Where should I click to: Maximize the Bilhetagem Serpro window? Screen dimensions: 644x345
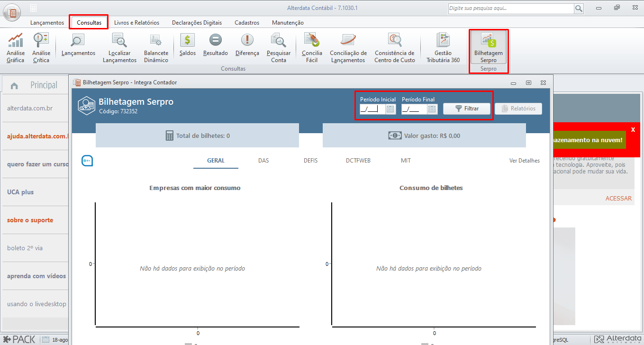[x=528, y=82]
